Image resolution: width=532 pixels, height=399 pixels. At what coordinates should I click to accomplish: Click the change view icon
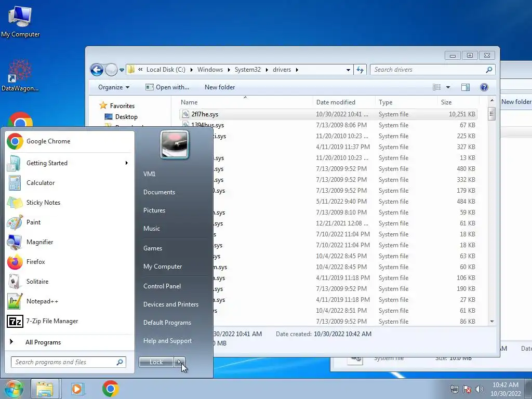436,87
